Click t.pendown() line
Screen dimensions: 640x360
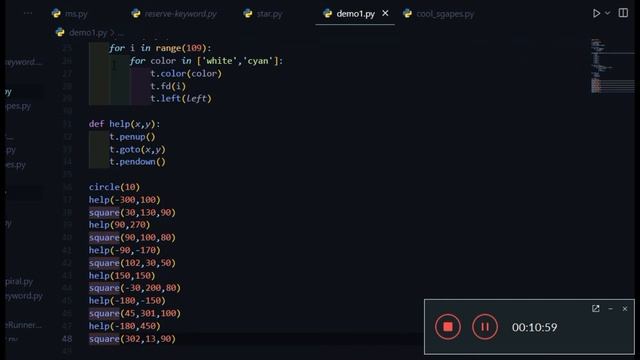tap(137, 162)
